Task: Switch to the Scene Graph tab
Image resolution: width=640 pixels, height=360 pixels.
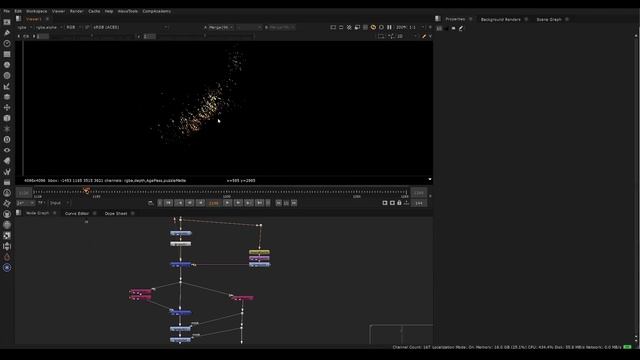Action: click(x=549, y=19)
